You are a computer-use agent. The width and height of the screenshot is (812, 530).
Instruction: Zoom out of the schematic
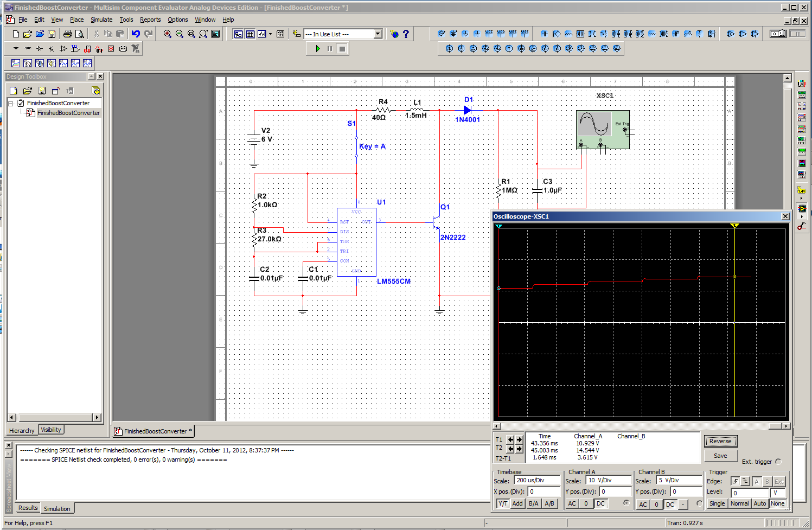click(180, 34)
